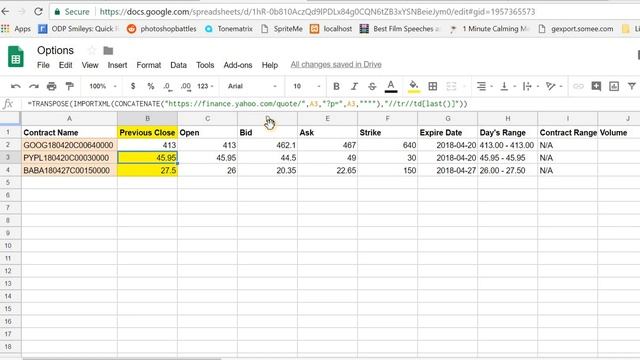Viewport: 640px width, 360px height.
Task: Increase decimal places icon
Action: [x=186, y=86]
